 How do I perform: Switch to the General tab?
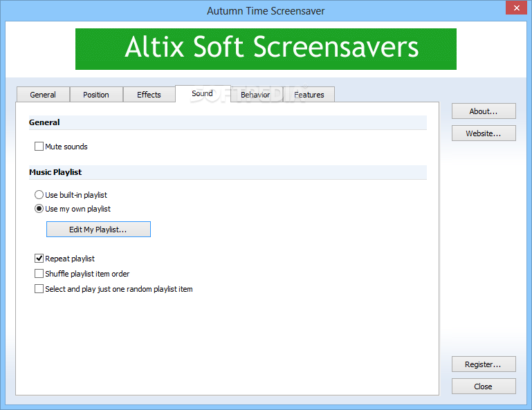[43, 95]
